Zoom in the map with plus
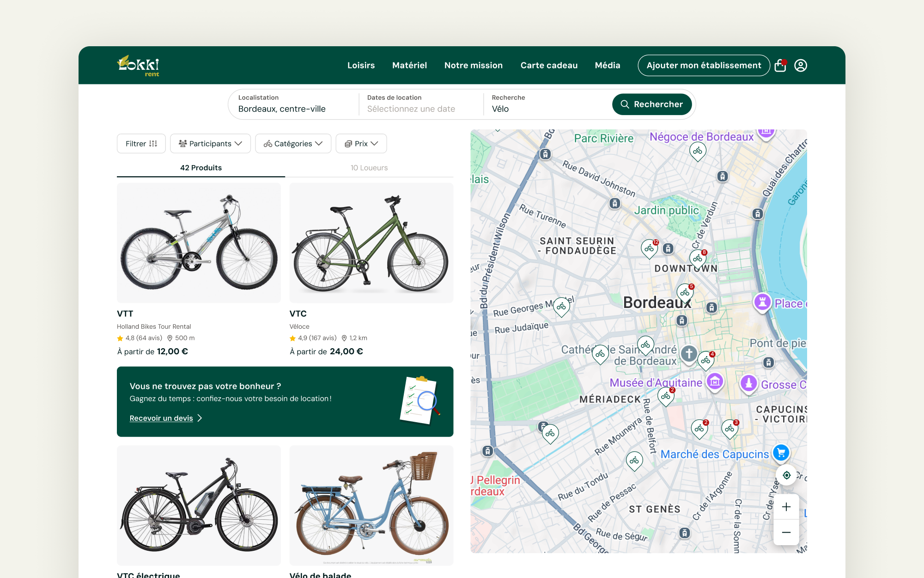Image resolution: width=924 pixels, height=578 pixels. click(786, 507)
